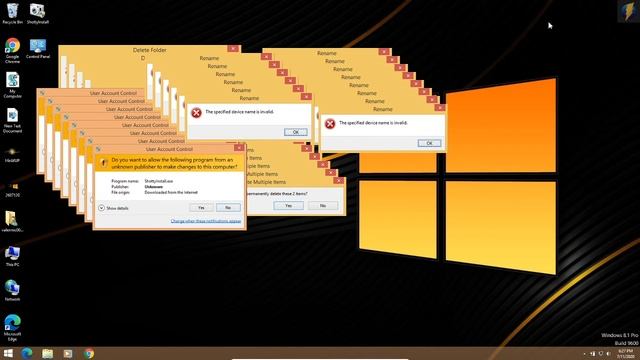Viewport: 640px width, 360px height.
Task: Open the Recycle Bin desktop icon
Action: pyautogui.click(x=12, y=13)
